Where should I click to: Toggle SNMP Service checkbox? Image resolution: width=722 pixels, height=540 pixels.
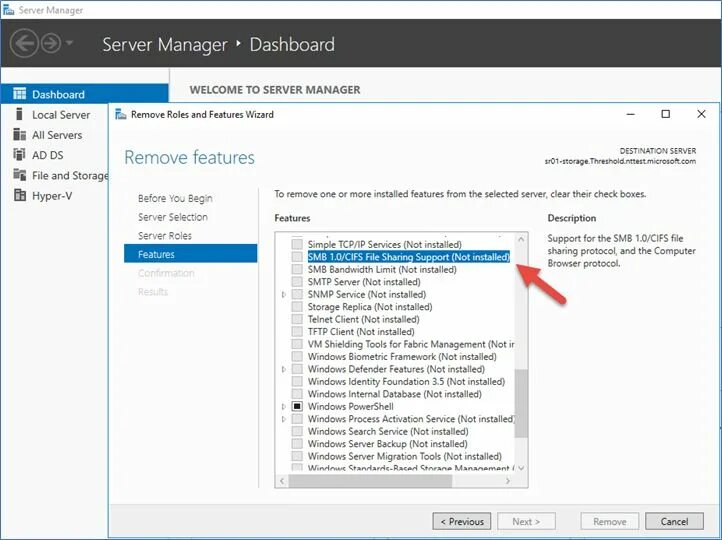click(x=297, y=294)
